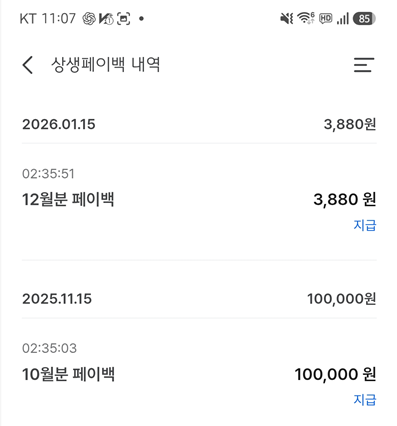This screenshot has width=397, height=426.
Task: Tap the 3,880 원 payback amount
Action: pos(345,200)
